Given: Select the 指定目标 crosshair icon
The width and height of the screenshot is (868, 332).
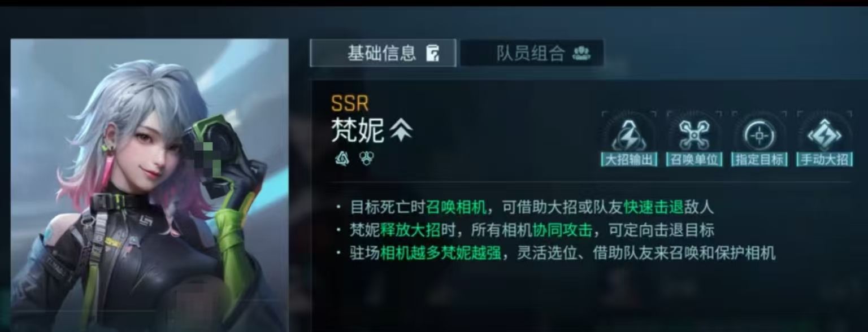Looking at the screenshot, I should coord(759,136).
